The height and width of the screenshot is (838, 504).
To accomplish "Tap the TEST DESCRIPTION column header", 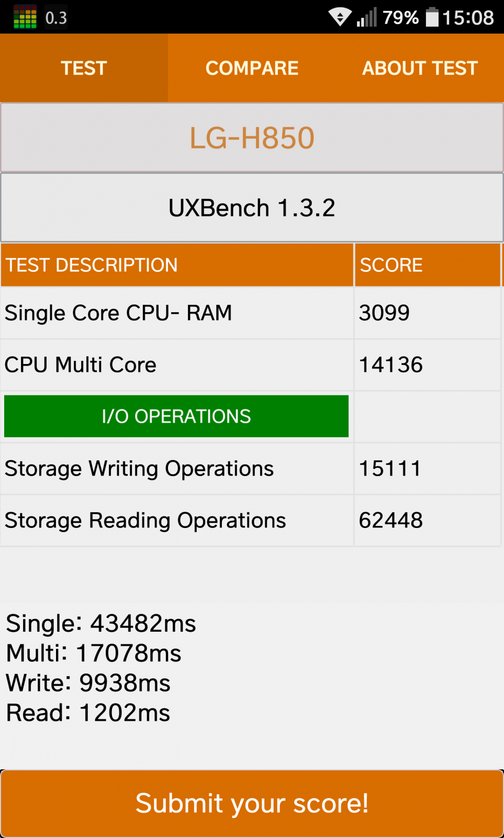I will click(x=177, y=265).
